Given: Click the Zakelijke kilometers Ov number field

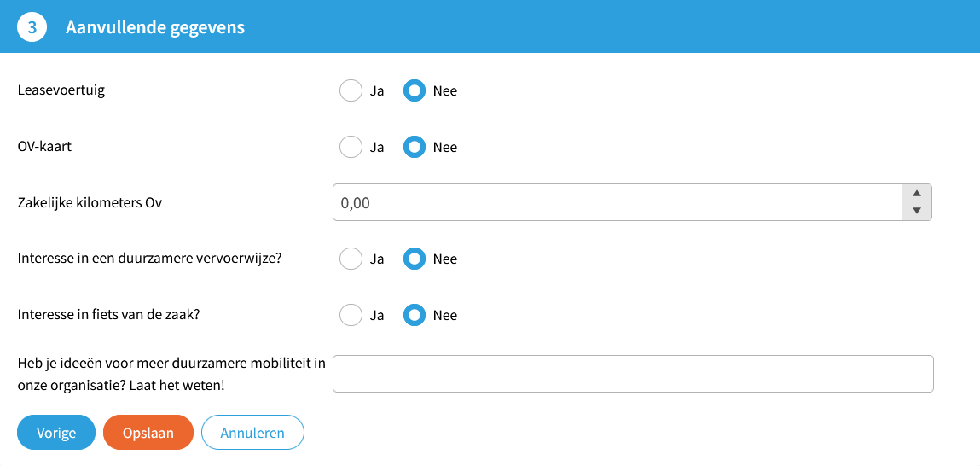Looking at the screenshot, I should coord(616,203).
